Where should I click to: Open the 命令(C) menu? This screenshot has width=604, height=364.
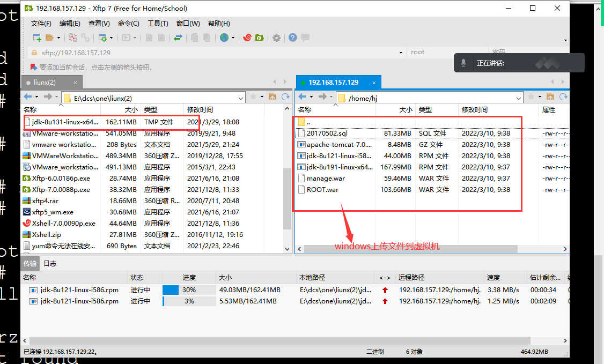point(128,24)
